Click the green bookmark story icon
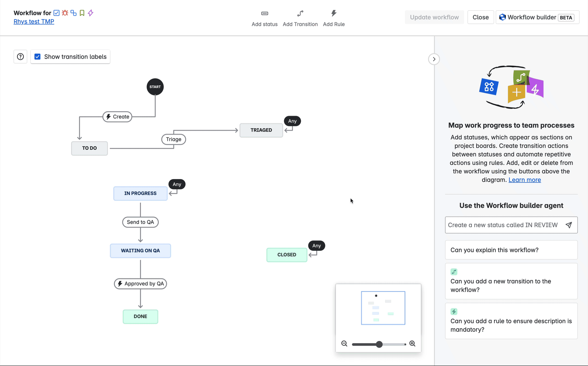This screenshot has width=588, height=366. pos(82,13)
